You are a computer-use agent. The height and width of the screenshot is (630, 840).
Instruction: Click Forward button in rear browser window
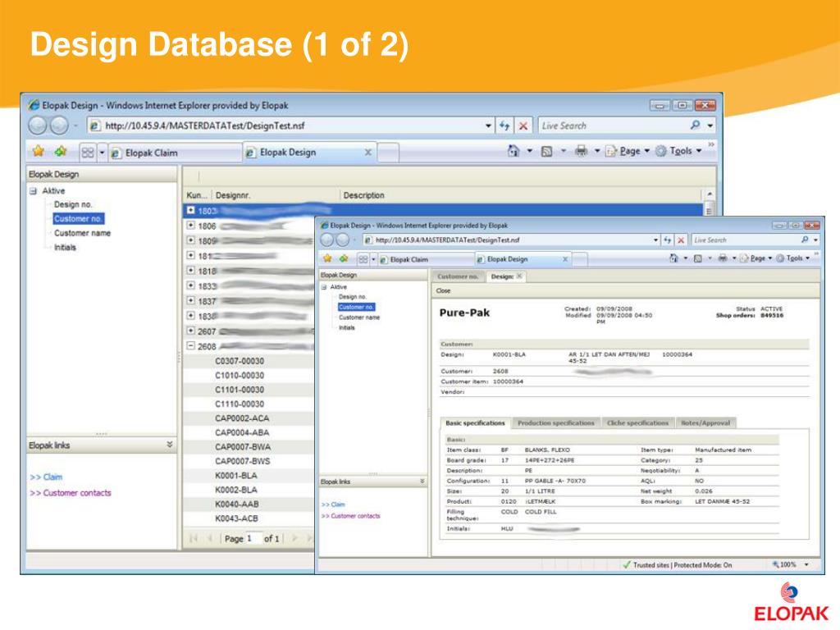(59, 126)
